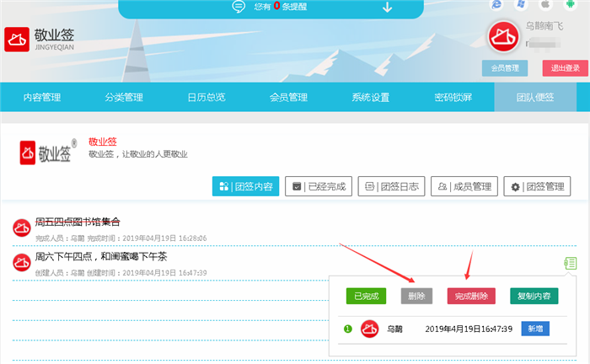Click the 复制内容 button
This screenshot has width=590, height=364.
coord(534,297)
